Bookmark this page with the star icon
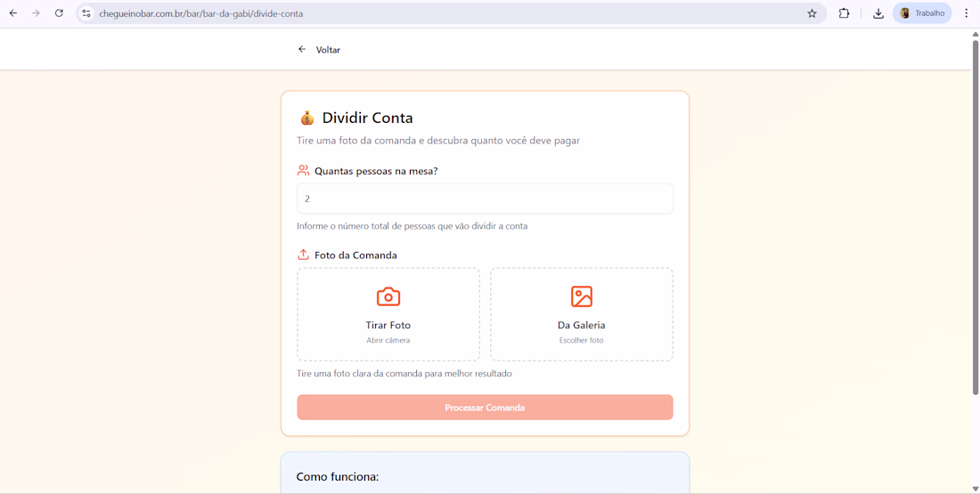Screen dimensions: 980x494 click(812, 13)
